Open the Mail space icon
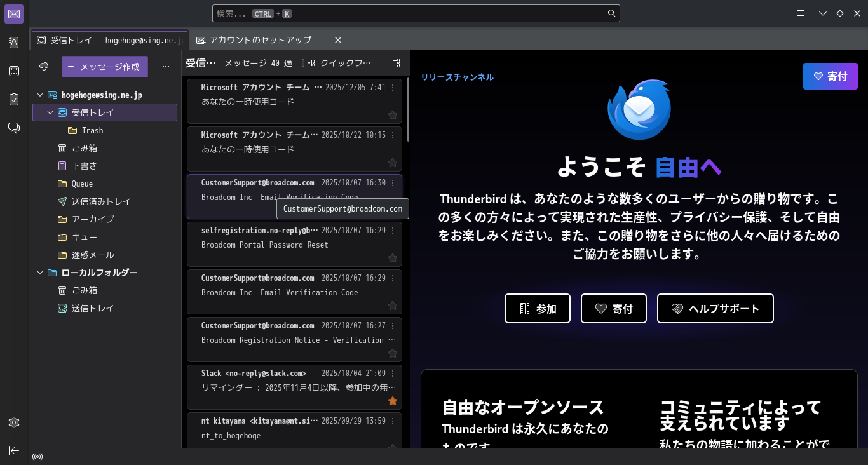Viewport: 868px width, 465px height. click(x=14, y=14)
